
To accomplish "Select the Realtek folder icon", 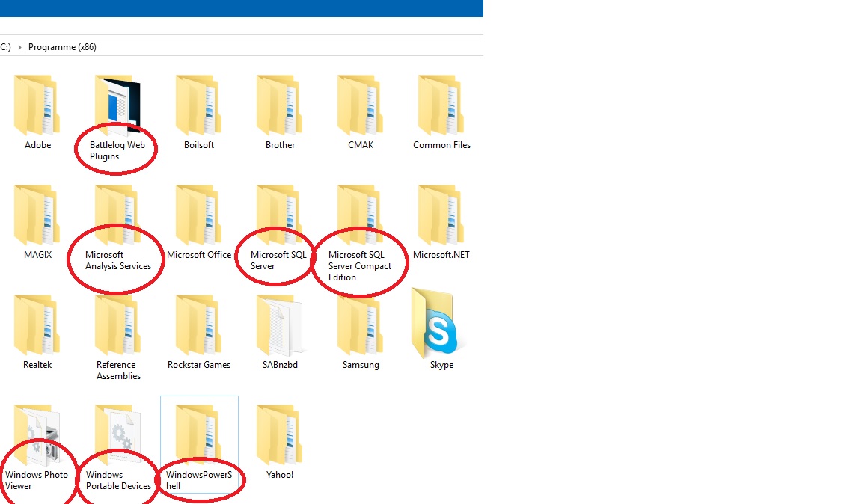I will pyautogui.click(x=37, y=325).
